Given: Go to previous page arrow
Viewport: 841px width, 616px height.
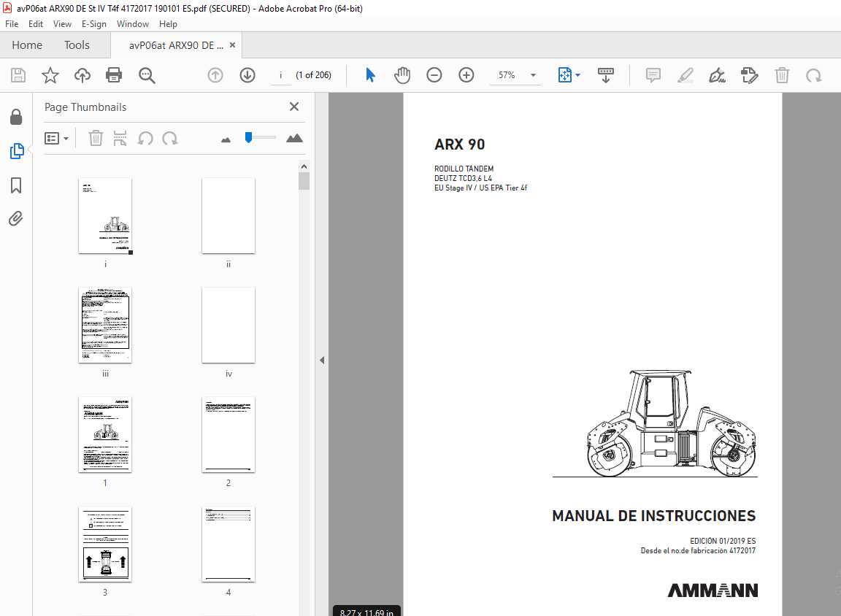Looking at the screenshot, I should [215, 75].
